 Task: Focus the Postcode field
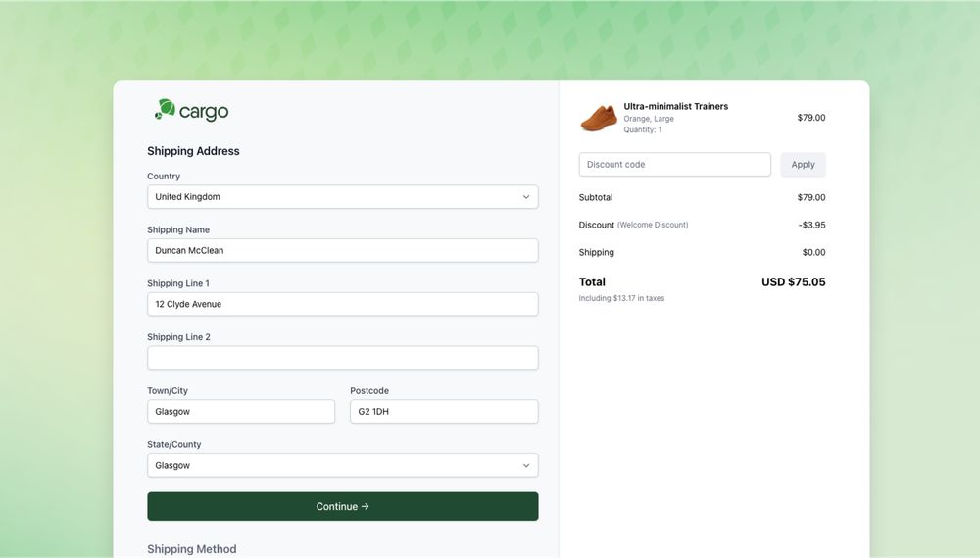pos(444,412)
